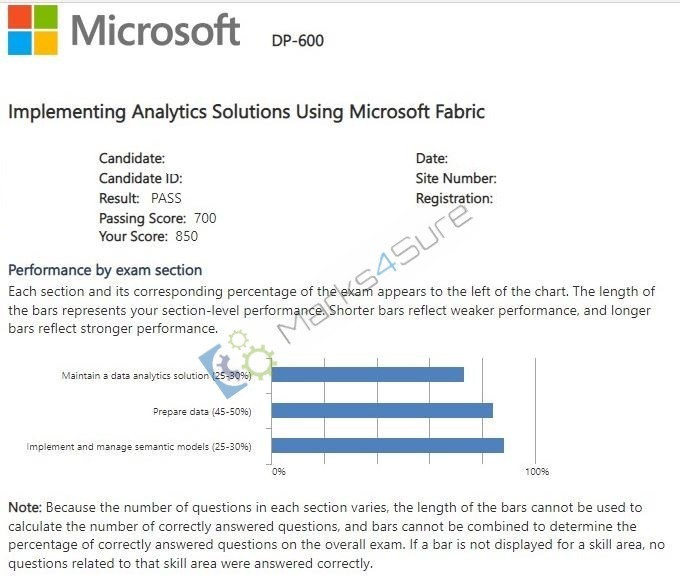
Task: Select the Maintain a data analytics solution bar
Action: click(368, 375)
